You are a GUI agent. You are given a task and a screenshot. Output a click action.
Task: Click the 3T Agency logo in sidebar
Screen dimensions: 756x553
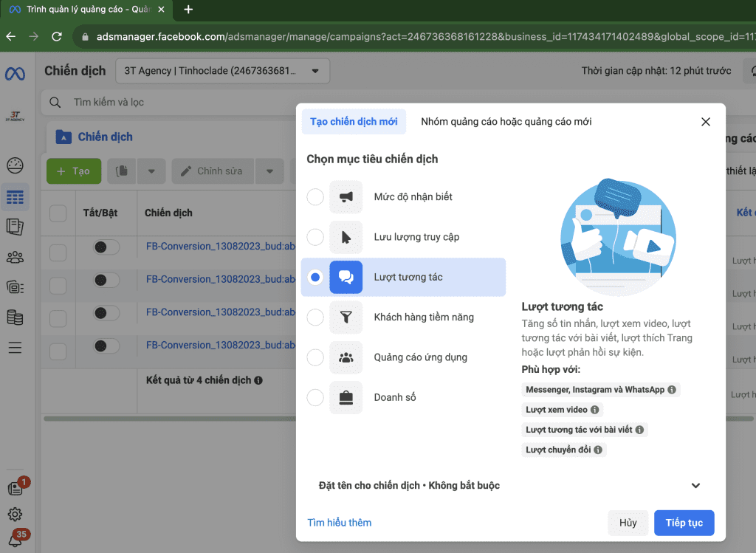click(x=15, y=116)
